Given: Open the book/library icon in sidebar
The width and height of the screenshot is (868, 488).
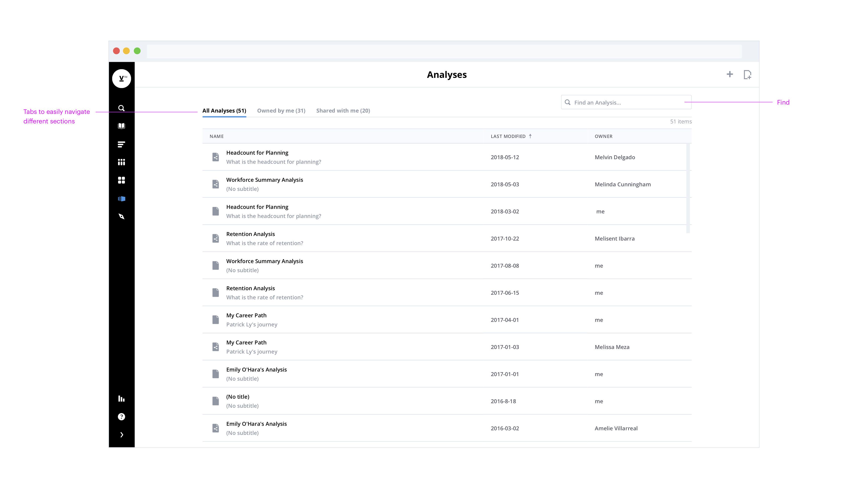Looking at the screenshot, I should pos(122,126).
